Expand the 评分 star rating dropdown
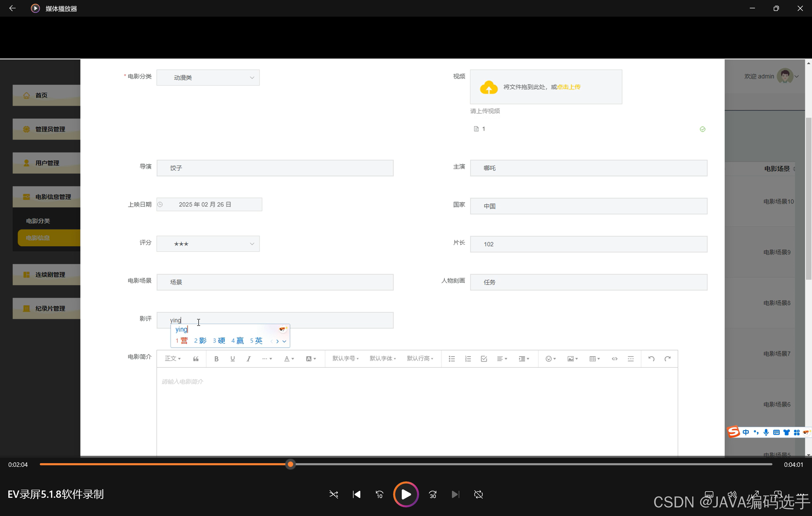Viewport: 812px width, 516px height. 208,244
